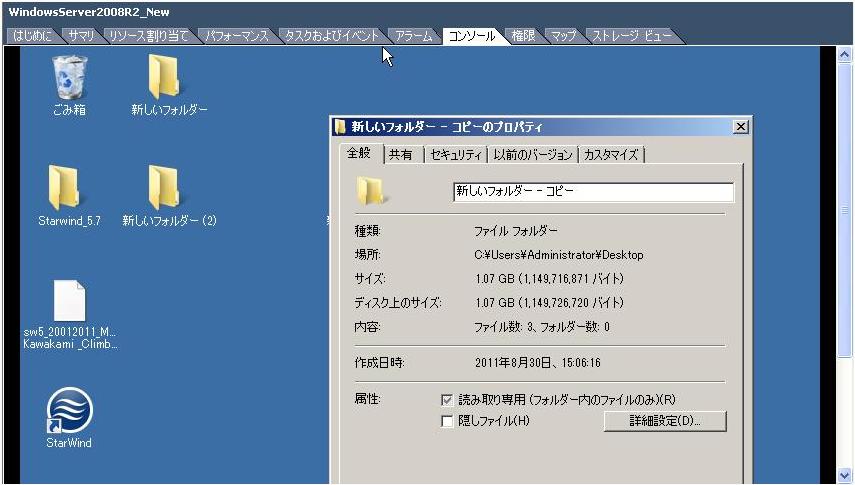Click the 1.07 GB (1,149,716,871 バイト) size value
This screenshot has width=855, height=485.
point(550,279)
